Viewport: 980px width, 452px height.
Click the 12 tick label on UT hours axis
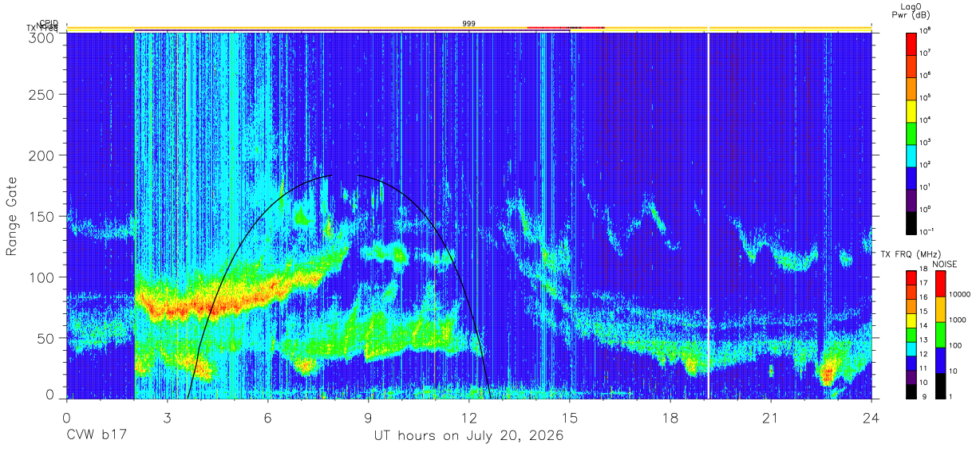tap(469, 418)
